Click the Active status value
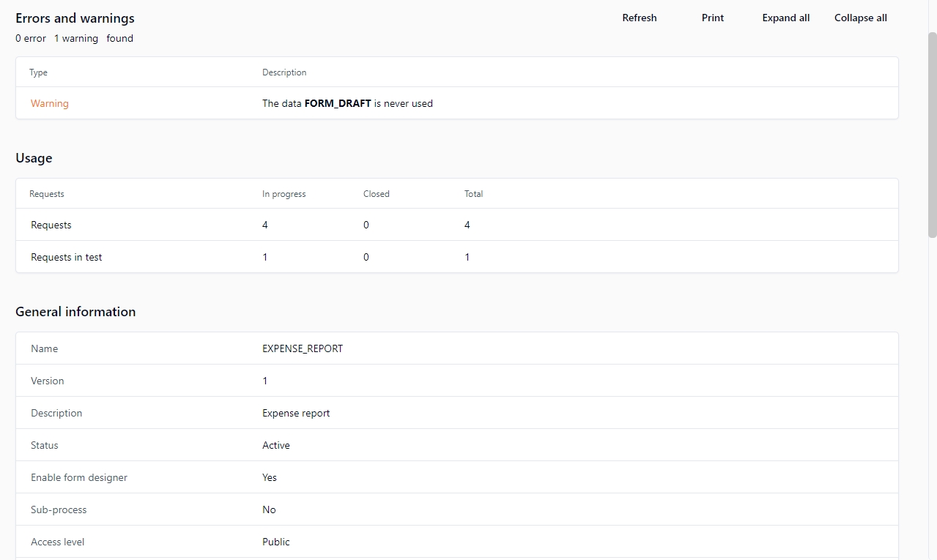The image size is (937, 560). [275, 446]
